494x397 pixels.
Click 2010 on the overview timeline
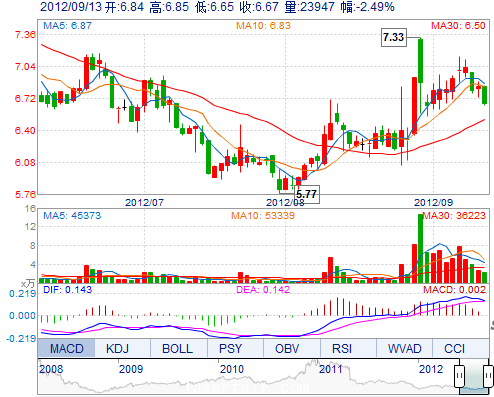click(232, 369)
